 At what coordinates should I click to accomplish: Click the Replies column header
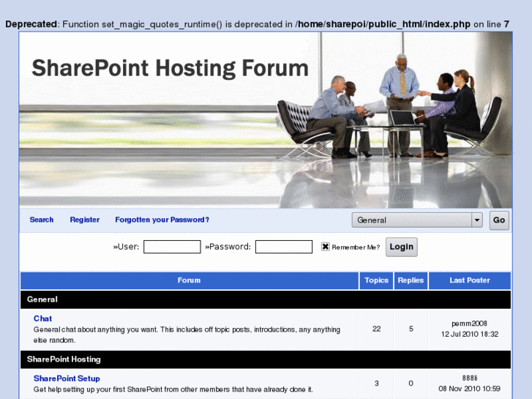[x=411, y=280]
